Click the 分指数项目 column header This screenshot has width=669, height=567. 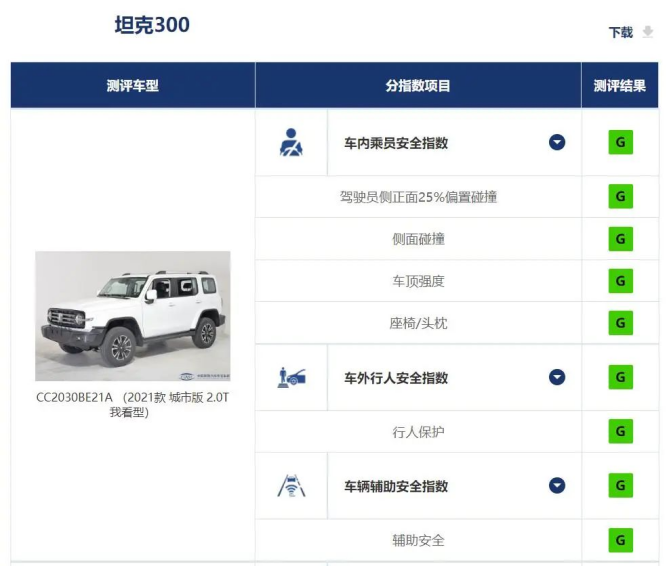point(418,85)
